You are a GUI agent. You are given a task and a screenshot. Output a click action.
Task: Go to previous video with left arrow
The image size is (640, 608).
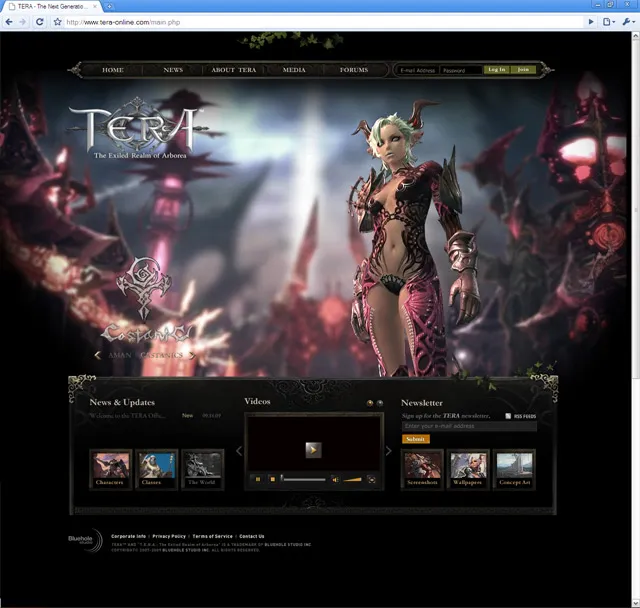point(239,450)
